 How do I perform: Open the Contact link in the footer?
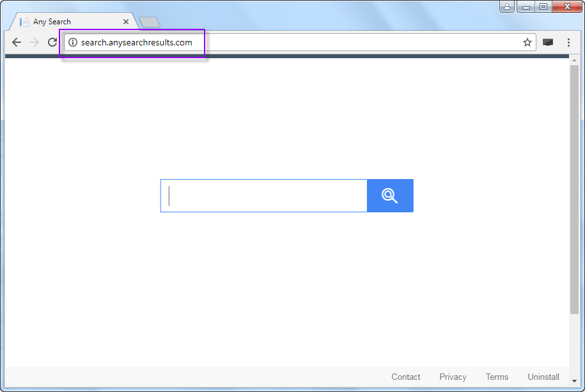(405, 377)
